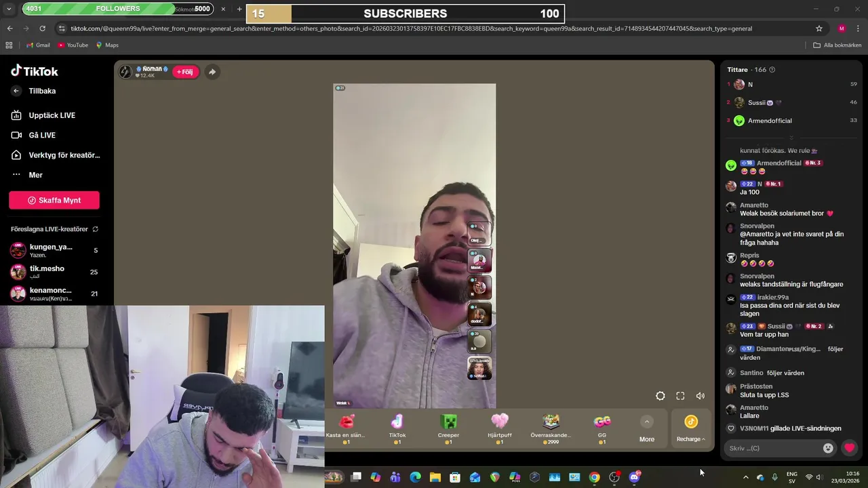Open the Gmail bookmark
This screenshot has width=868, height=488.
38,45
